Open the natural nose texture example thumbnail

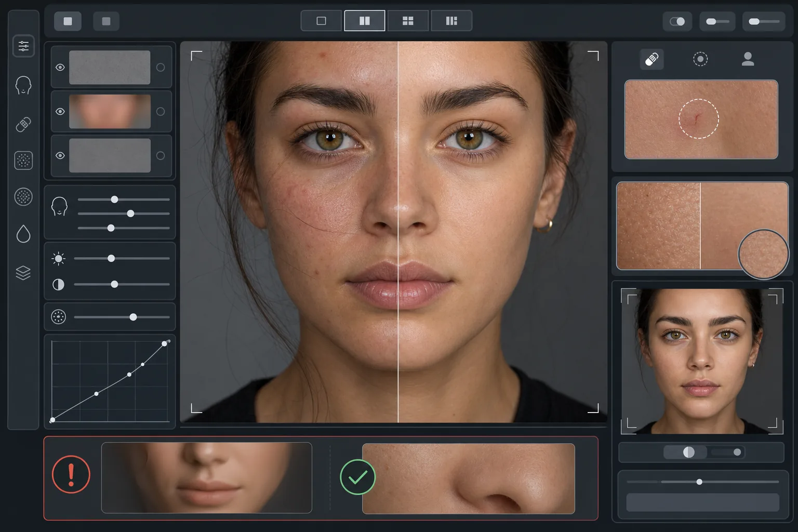tap(469, 478)
